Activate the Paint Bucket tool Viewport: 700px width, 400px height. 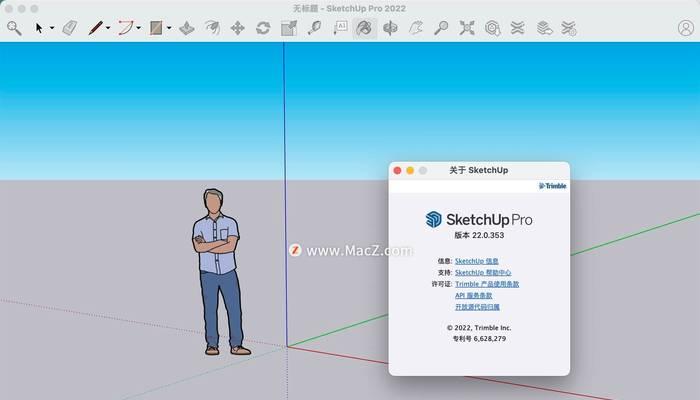364,28
